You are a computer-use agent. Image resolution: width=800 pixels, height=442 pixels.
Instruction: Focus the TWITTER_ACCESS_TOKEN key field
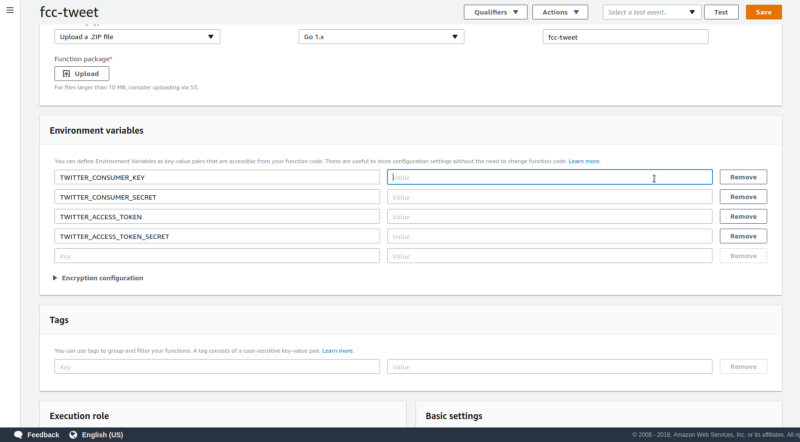pos(217,216)
